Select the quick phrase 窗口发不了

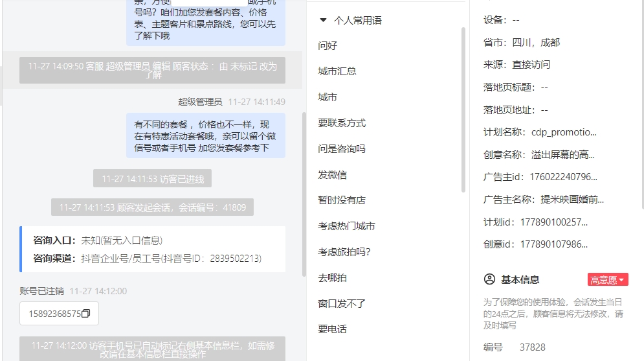tap(342, 304)
